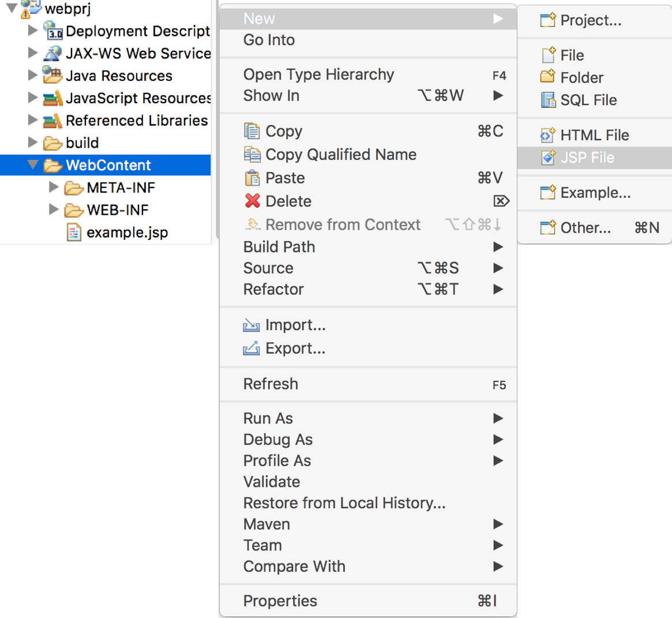The width and height of the screenshot is (672, 618).
Task: Click the WebContent open folder icon
Action: [53, 165]
